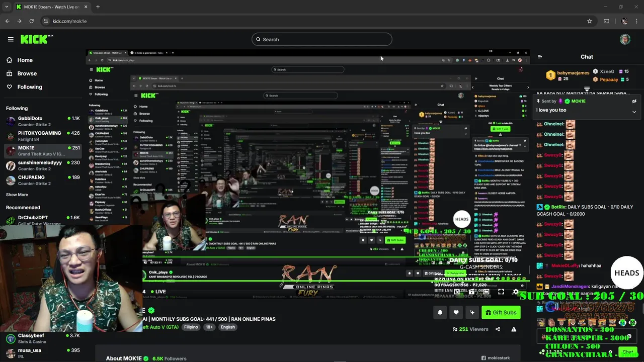Click MOK1E name in pinned message
Viewport: 644px width, 362px height.
coord(578,101)
